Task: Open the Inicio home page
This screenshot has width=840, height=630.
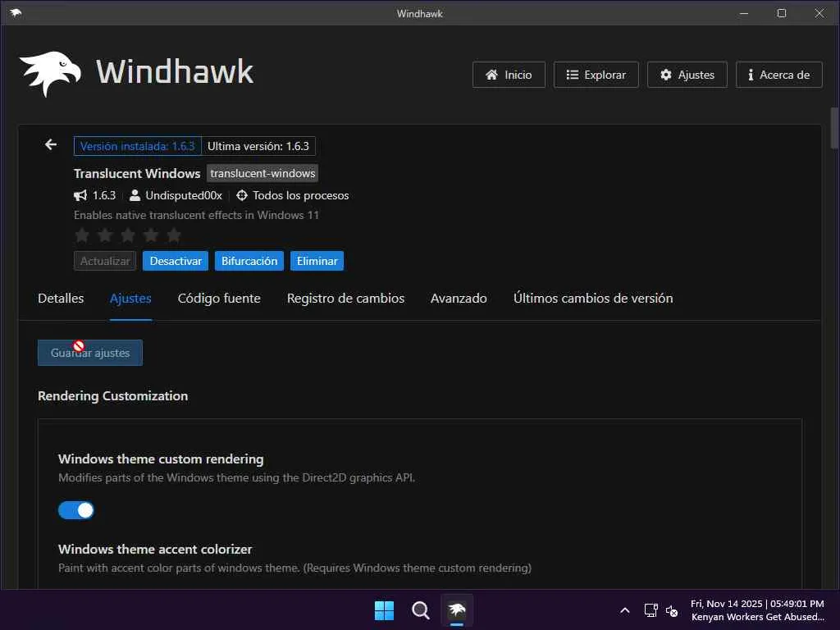Action: pyautogui.click(x=509, y=75)
